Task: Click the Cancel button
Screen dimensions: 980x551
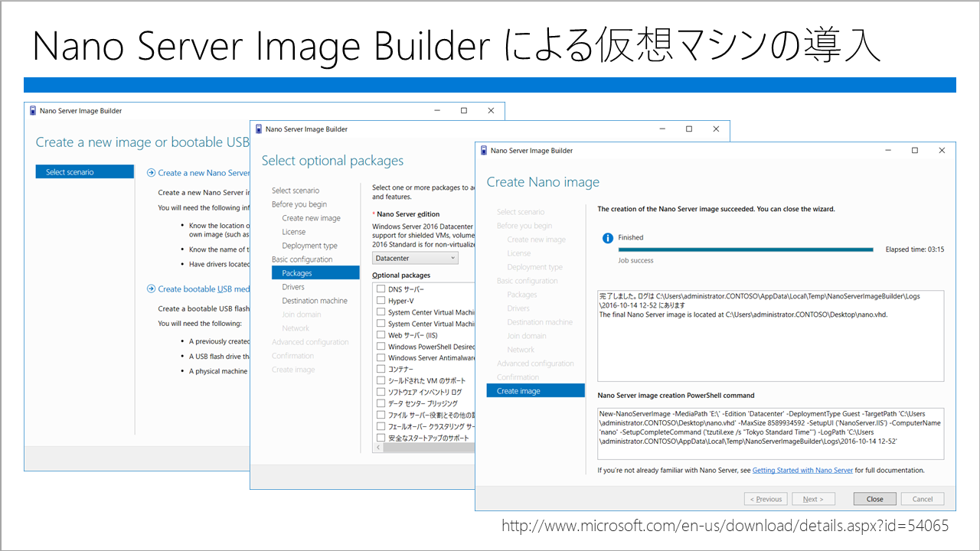Action: 923,499
